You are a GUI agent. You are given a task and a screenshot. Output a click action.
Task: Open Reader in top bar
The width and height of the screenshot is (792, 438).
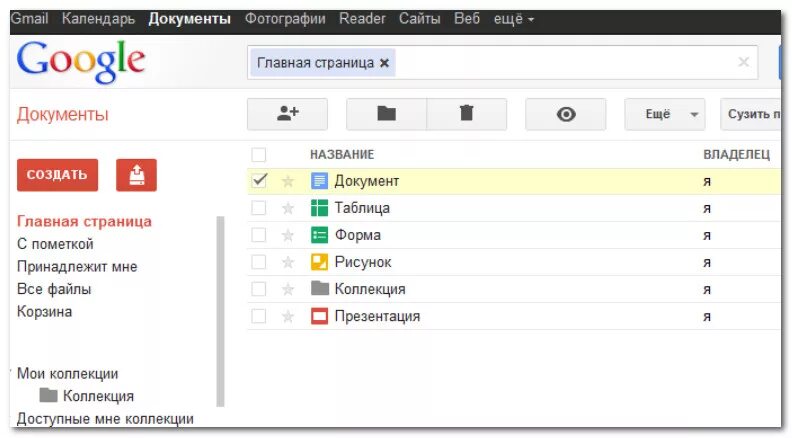click(362, 19)
